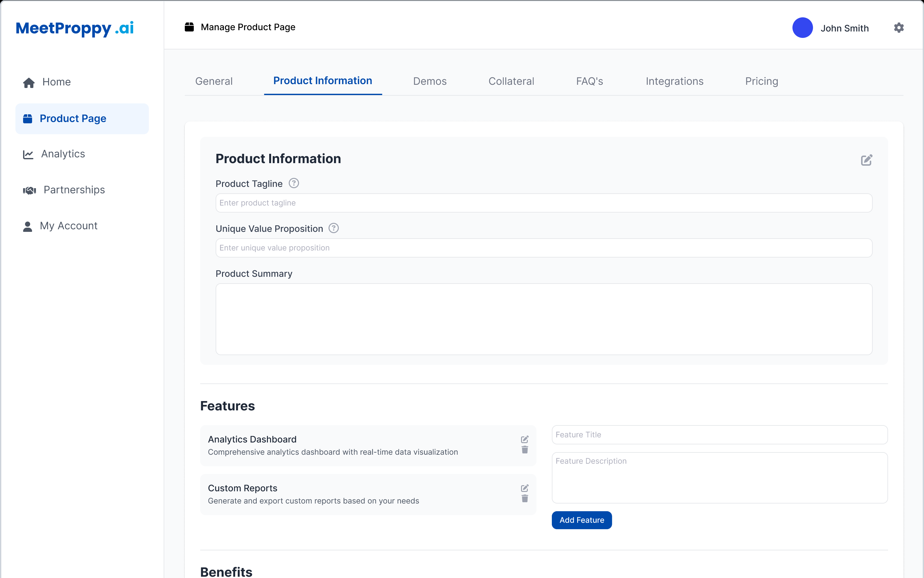924x578 pixels.
Task: Click the 'Analytics Dashboard' feature title
Action: 252,439
